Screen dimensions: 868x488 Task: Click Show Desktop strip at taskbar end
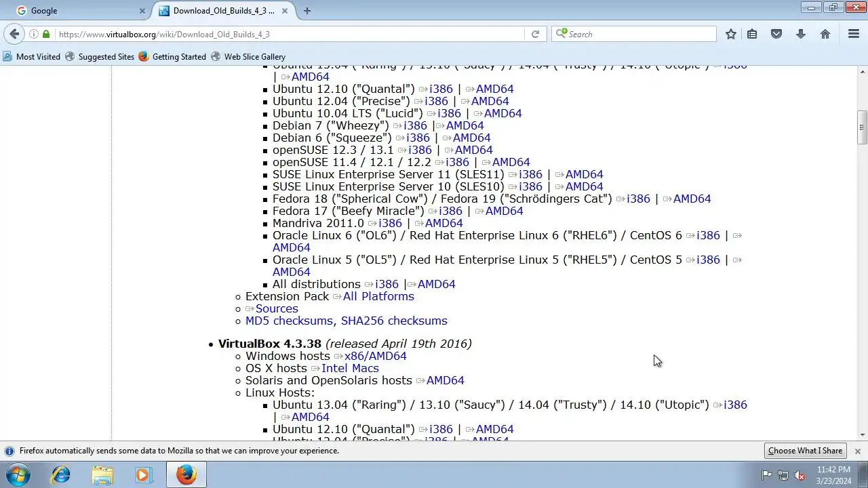click(x=863, y=475)
